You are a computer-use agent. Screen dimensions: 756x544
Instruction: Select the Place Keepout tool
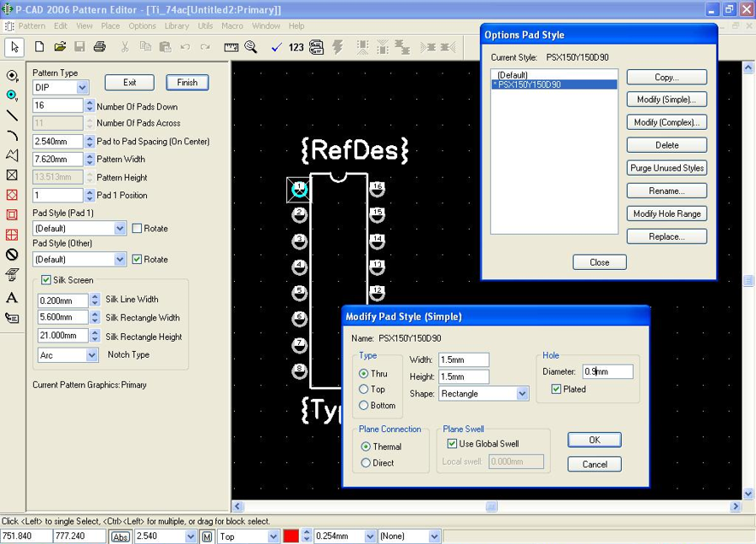coord(12,254)
